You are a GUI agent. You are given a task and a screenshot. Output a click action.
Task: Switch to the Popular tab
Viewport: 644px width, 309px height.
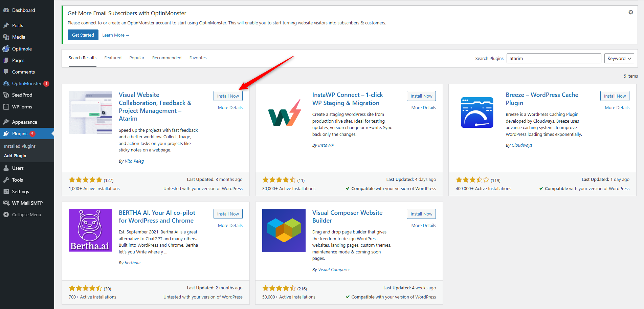tap(137, 58)
